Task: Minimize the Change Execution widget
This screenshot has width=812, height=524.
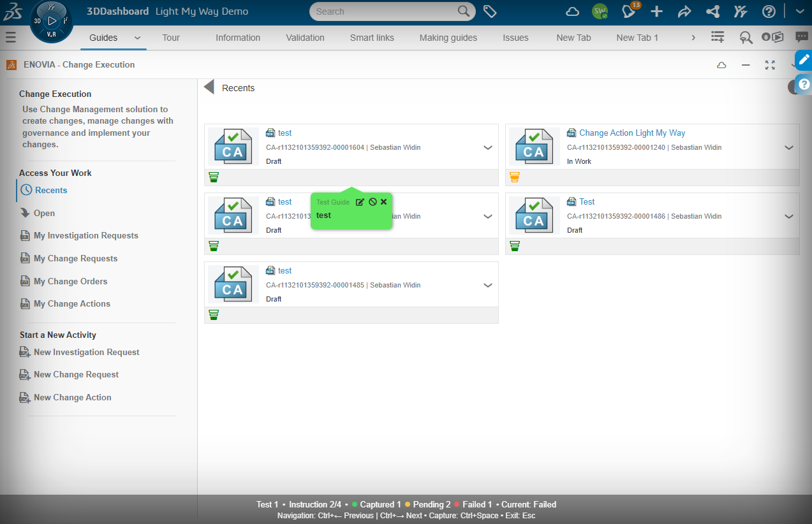Action: (746, 65)
